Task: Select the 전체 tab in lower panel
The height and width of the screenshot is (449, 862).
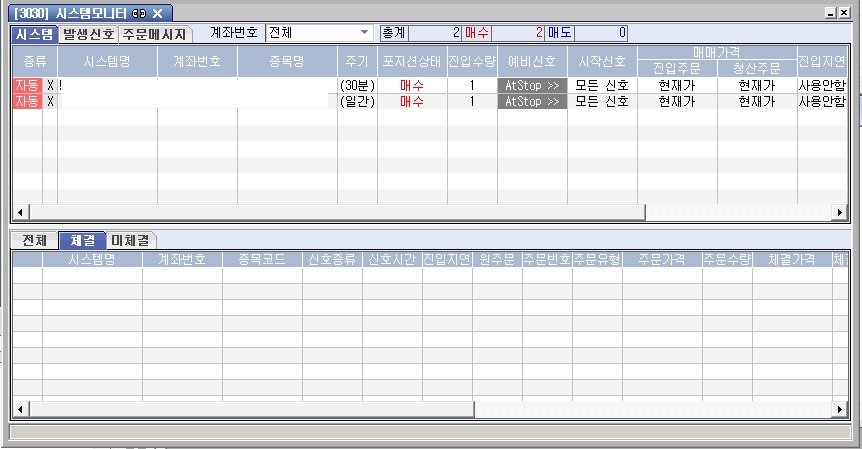Action: (x=34, y=240)
